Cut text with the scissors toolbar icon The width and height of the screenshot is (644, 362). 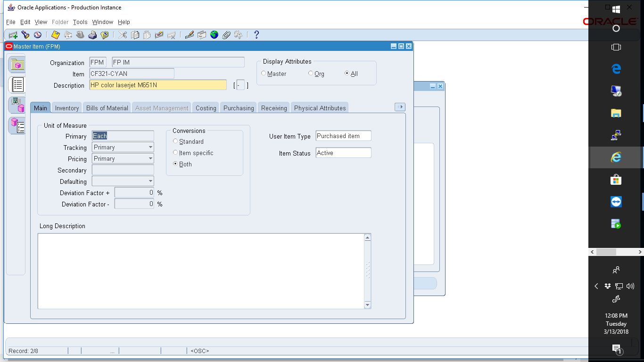[x=121, y=34]
